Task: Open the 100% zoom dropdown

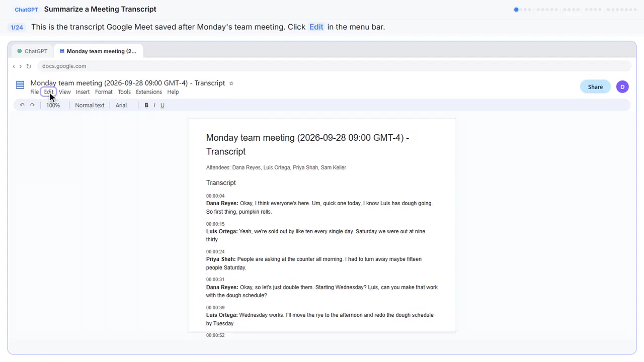Action: pos(53,105)
